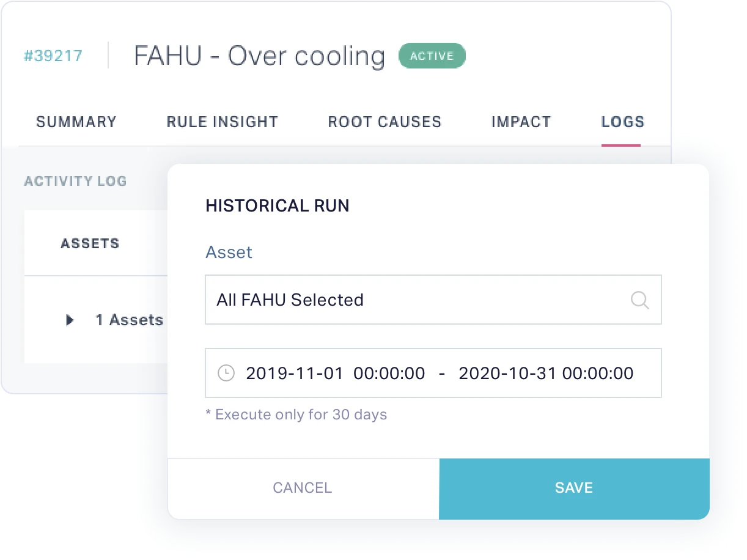Viewport: 747px width, 560px height.
Task: Click the SAVE button
Action: pos(573,488)
